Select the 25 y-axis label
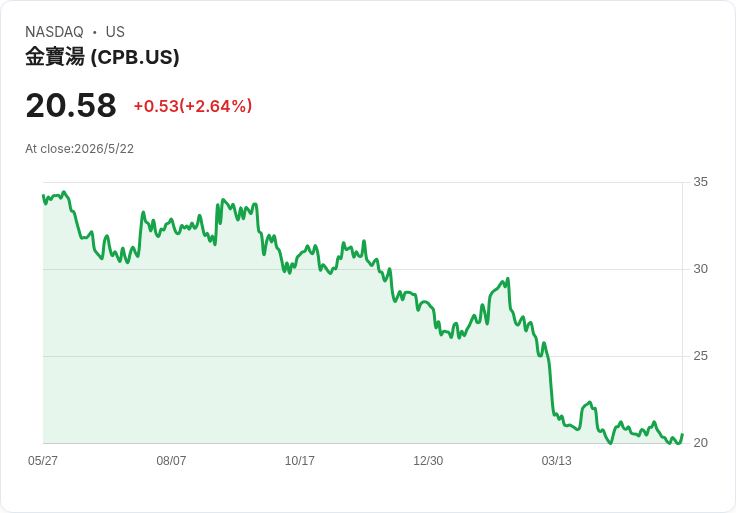 [x=700, y=356]
